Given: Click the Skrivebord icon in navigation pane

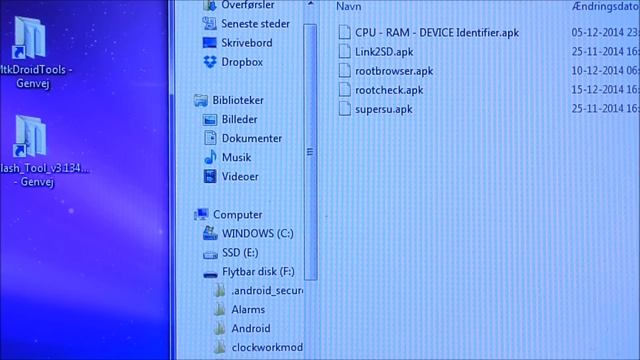Looking at the screenshot, I should (x=210, y=42).
